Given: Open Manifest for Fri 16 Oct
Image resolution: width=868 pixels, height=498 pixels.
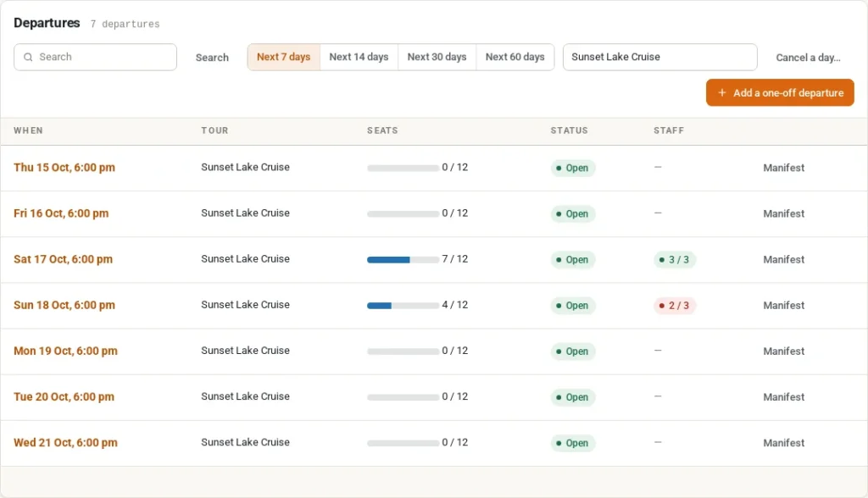Looking at the screenshot, I should [783, 213].
